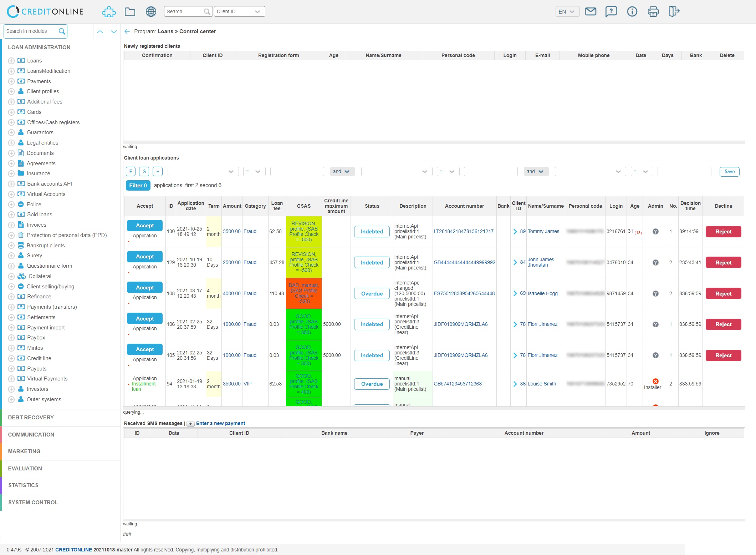Open the STATISTICS menu section
Image resolution: width=756 pixels, height=555 pixels.
23,485
